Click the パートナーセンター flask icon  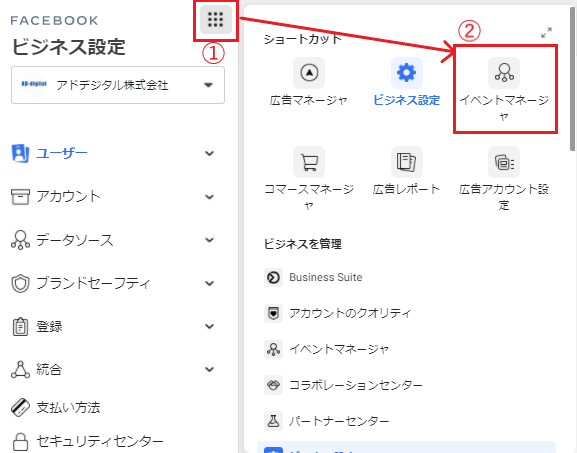(x=273, y=421)
